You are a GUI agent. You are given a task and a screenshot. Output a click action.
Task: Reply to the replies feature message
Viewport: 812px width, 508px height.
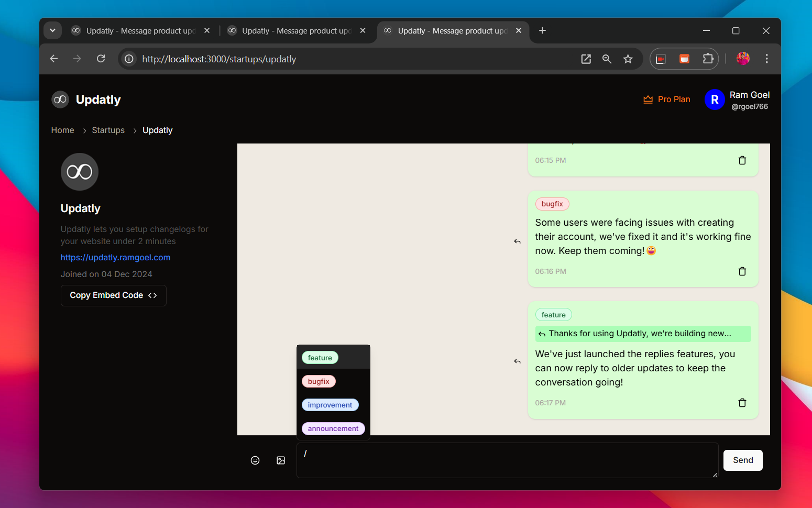point(517,361)
